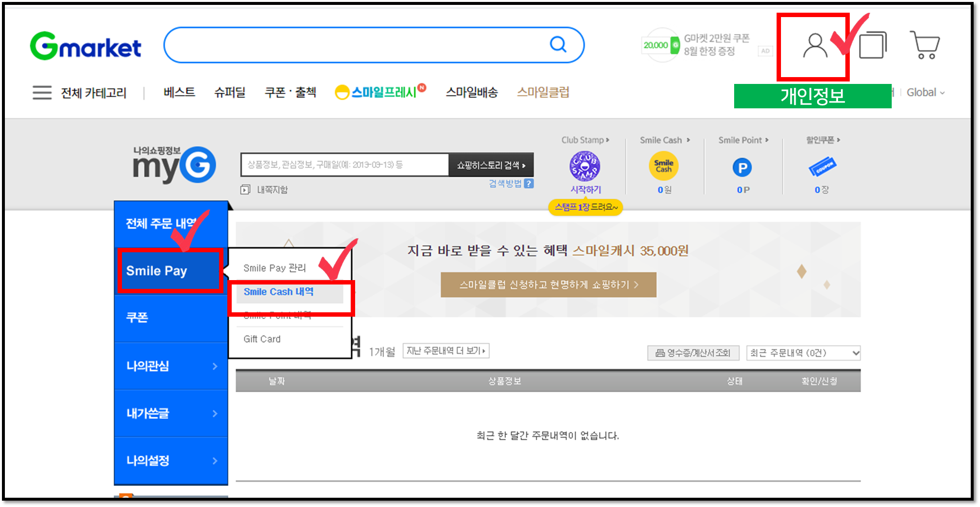Select 전체 주문 내역 in the sidebar
Image resolution: width=980 pixels, height=507 pixels.
171,223
